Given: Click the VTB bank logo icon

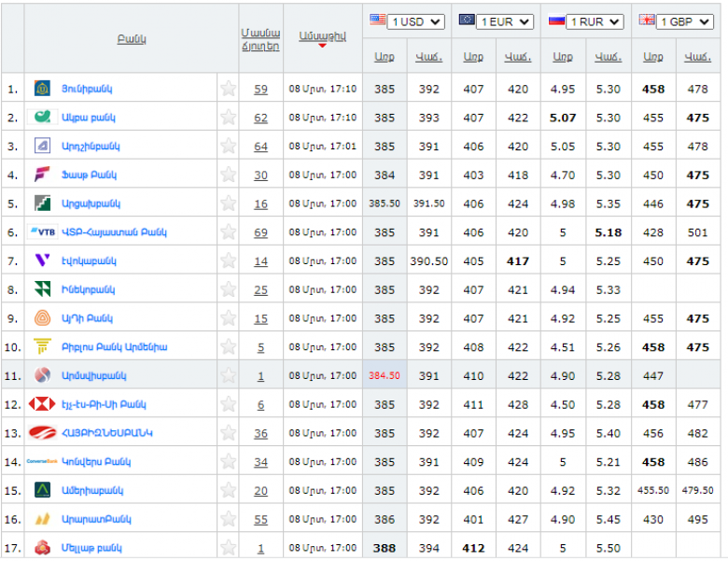Looking at the screenshot, I should 43,231.
